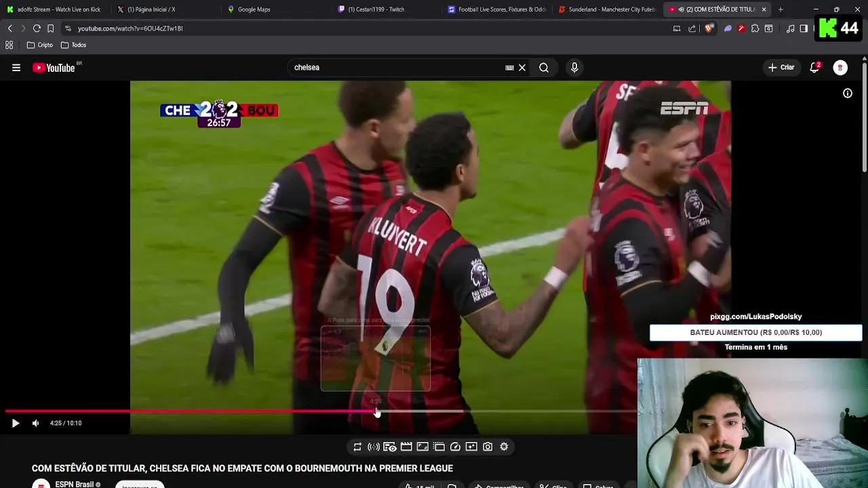Open the ESPN Brasil channel link
The height and width of the screenshot is (488, 868).
(x=75, y=484)
